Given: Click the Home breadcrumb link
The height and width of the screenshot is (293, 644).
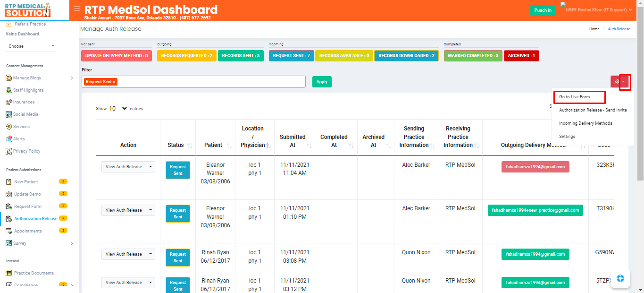Looking at the screenshot, I should tap(594, 29).
